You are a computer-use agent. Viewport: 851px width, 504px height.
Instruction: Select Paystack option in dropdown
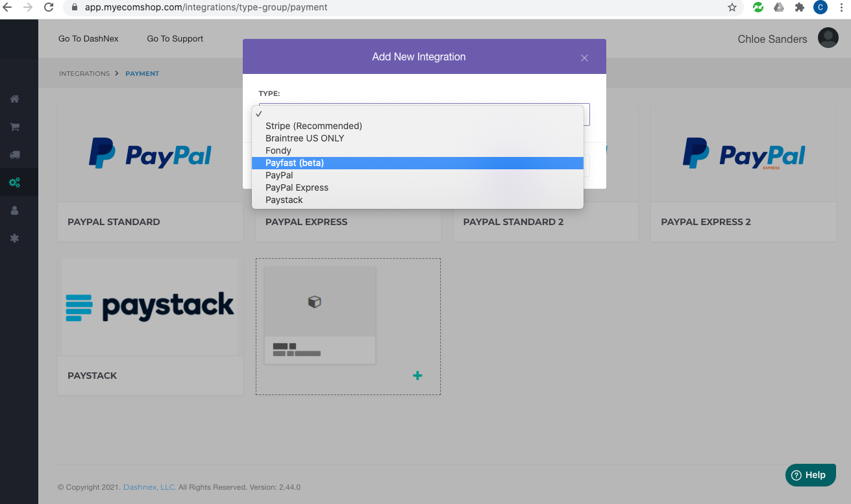pyautogui.click(x=417, y=200)
